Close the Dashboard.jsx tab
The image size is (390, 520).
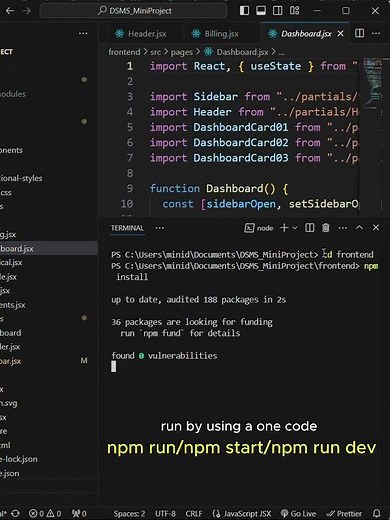coord(340,34)
